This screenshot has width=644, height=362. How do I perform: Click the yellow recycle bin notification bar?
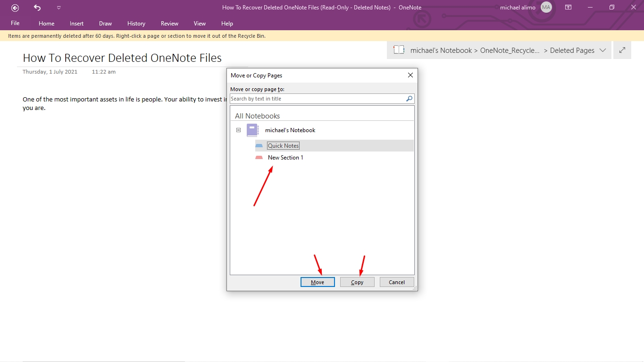(322, 36)
